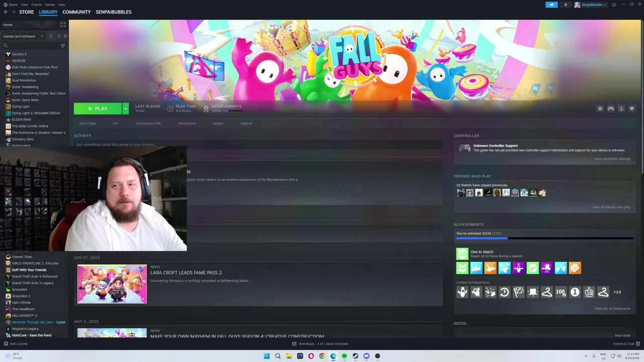Expand the Games and Software dropdown
The width and height of the screenshot is (644, 362).
coord(23,36)
